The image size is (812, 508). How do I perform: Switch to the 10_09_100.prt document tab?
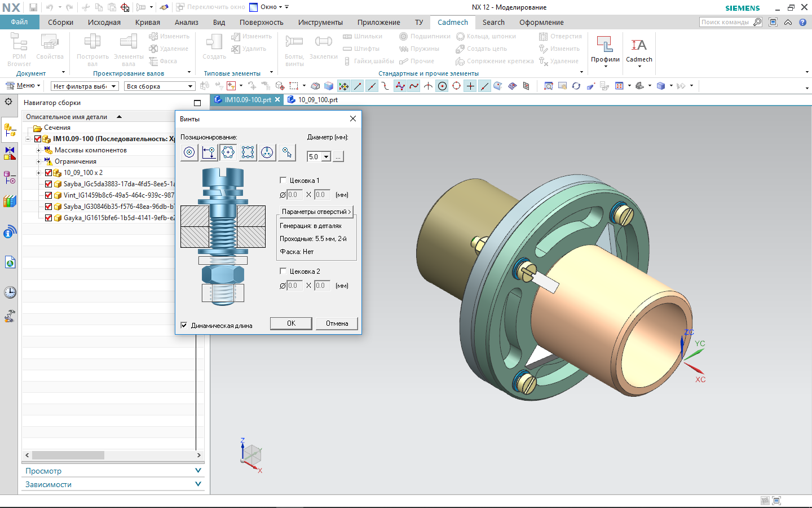317,100
